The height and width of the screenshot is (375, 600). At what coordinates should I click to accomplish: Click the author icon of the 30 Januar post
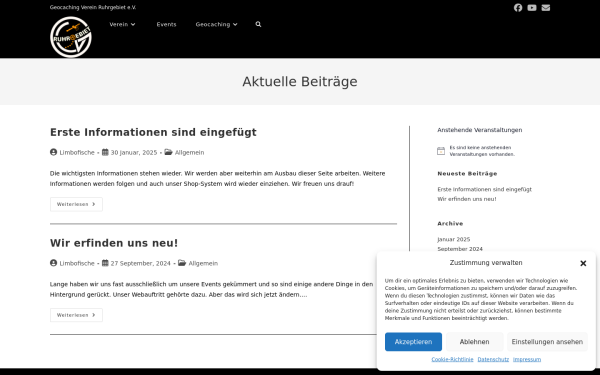coord(53,152)
